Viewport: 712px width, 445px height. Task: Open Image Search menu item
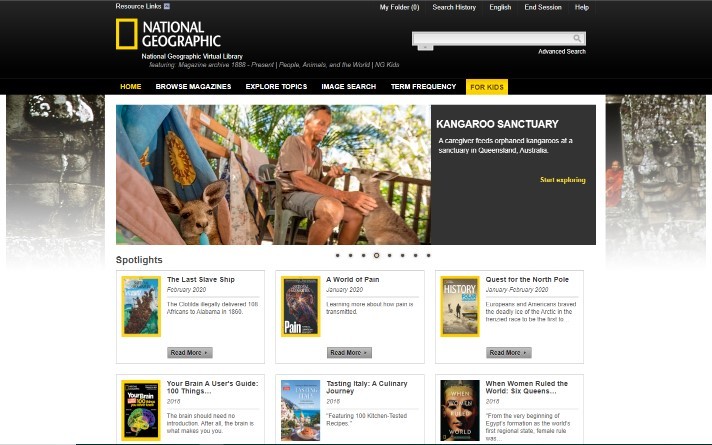pyautogui.click(x=349, y=87)
